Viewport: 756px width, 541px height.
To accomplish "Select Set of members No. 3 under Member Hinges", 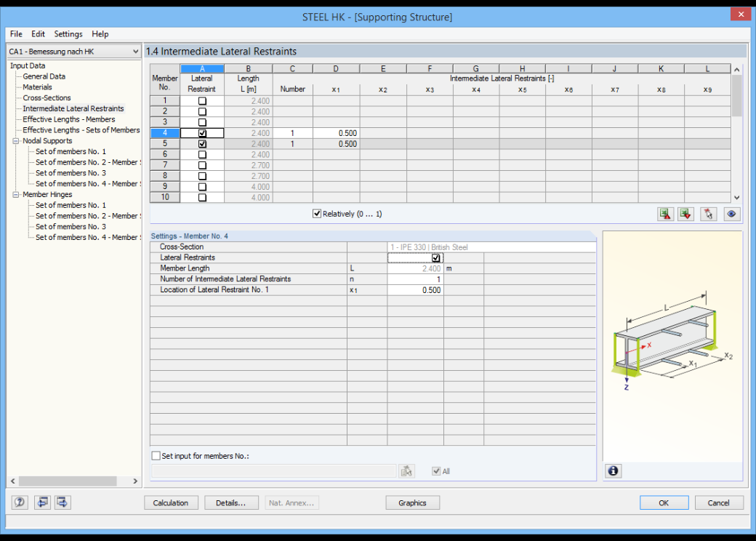I will [x=71, y=227].
